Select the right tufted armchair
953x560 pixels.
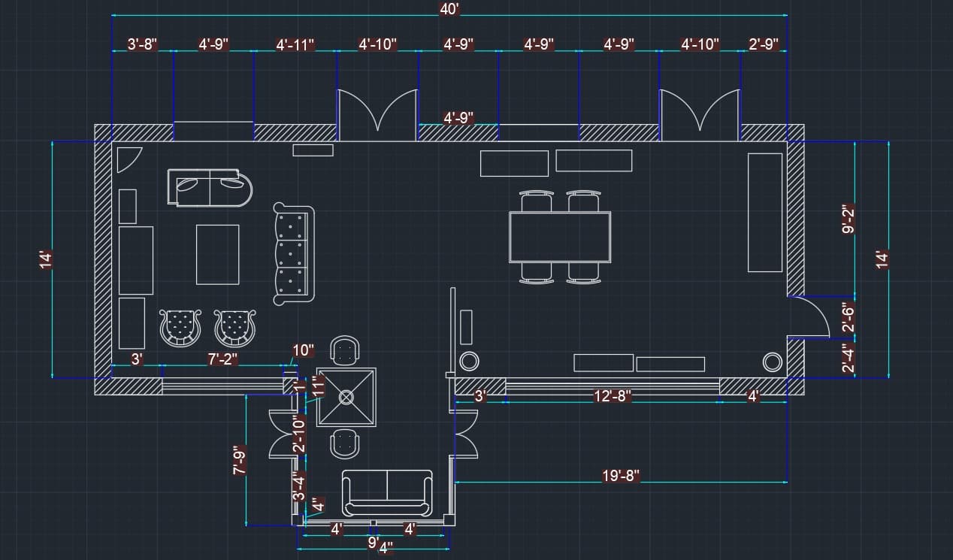(235, 327)
